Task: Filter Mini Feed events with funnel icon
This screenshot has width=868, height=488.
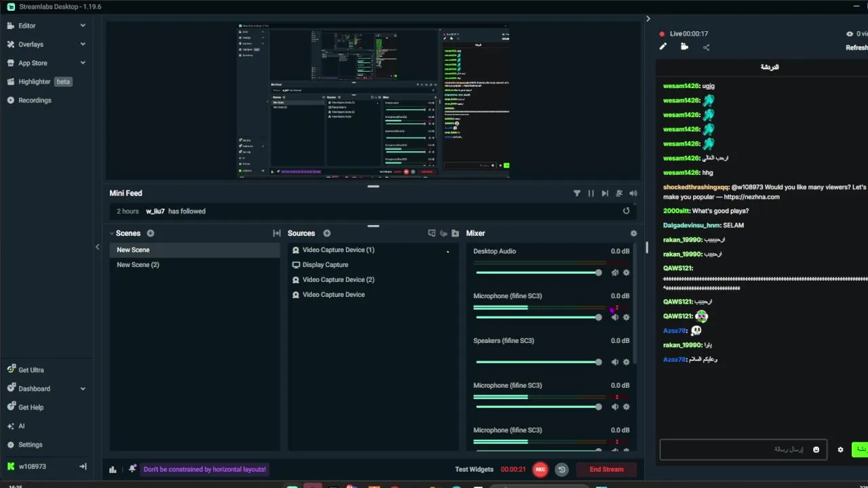Action: (577, 193)
